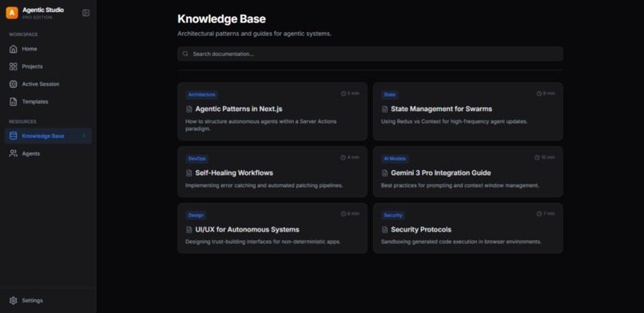Click 'Designing trust-building interfaces' description
644x313 pixels.
pos(263,242)
